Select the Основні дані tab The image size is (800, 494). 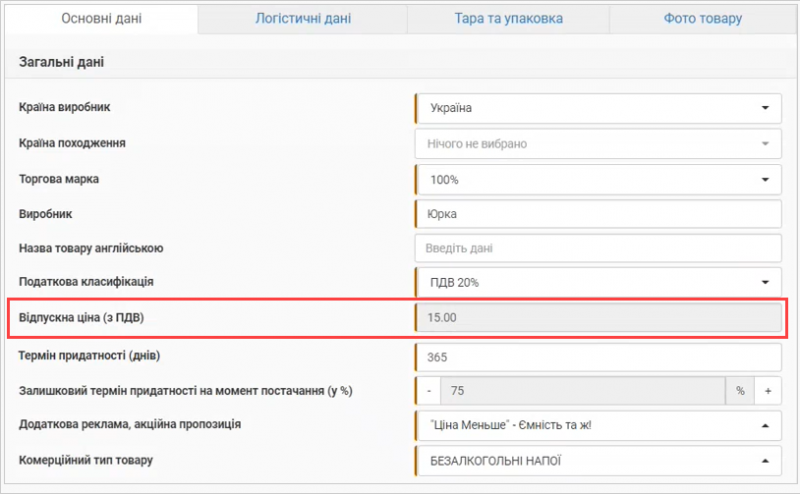[101, 19]
